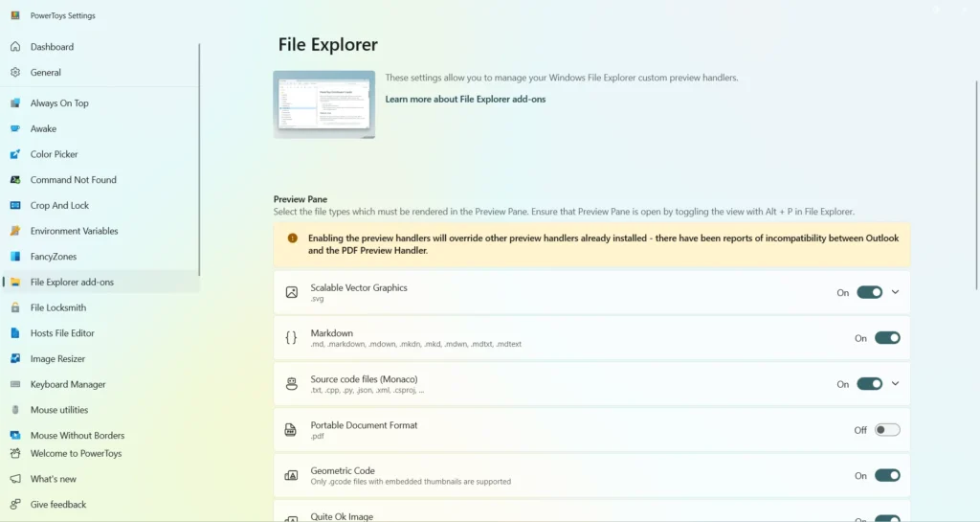This screenshot has width=980, height=522.
Task: Click the General gear icon
Action: (x=15, y=73)
